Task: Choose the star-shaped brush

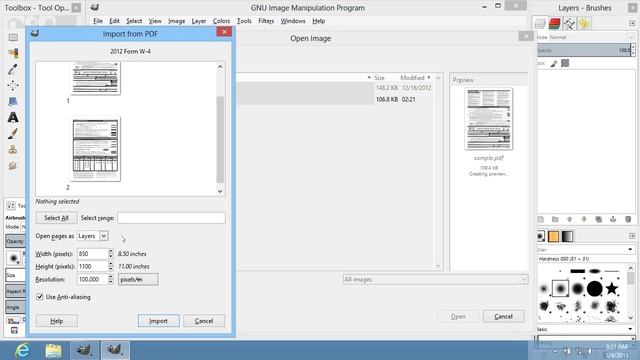Action: (x=611, y=289)
